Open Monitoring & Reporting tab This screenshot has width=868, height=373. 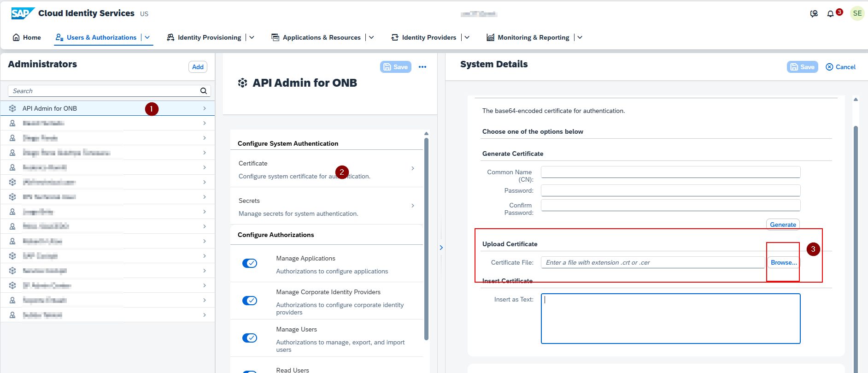528,37
